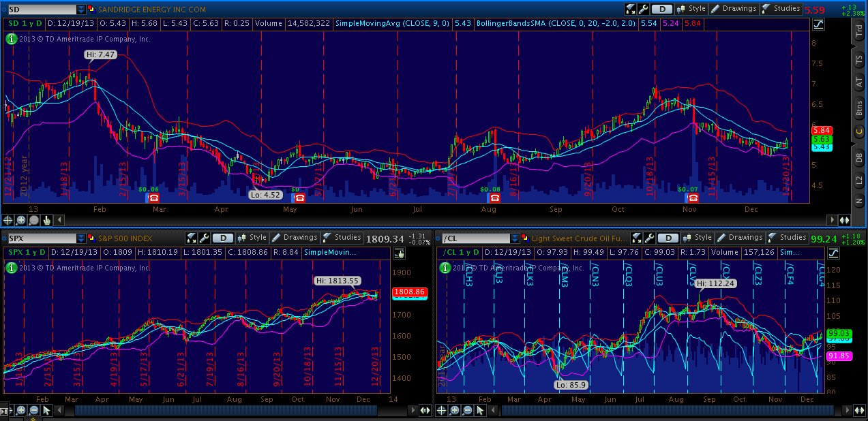This screenshot has height=421, width=868.
Task: Open chart settings wrench in SD chart
Action: (642, 9)
